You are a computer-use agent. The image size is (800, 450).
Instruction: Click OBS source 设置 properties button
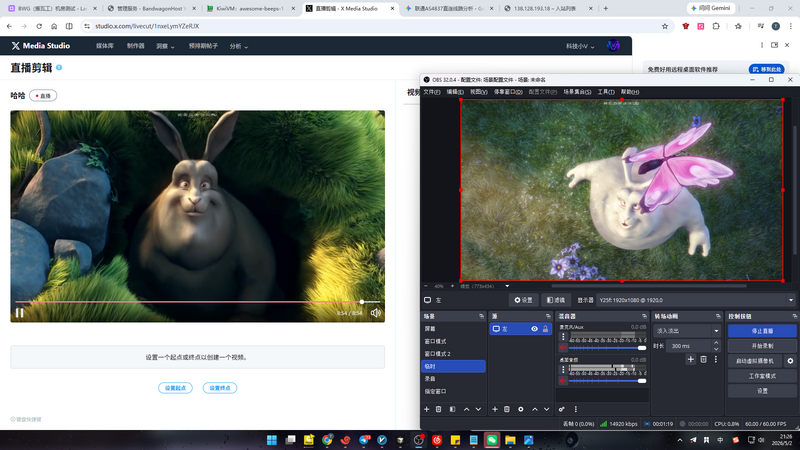point(523,300)
